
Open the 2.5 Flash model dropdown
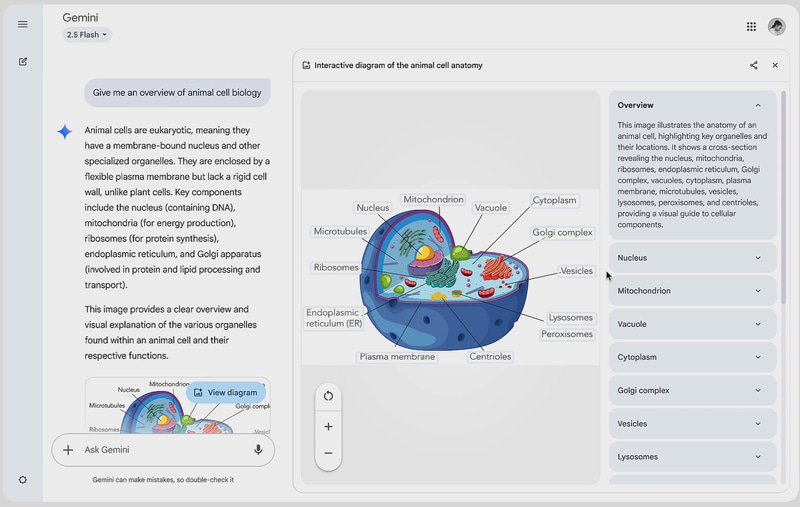[87, 35]
